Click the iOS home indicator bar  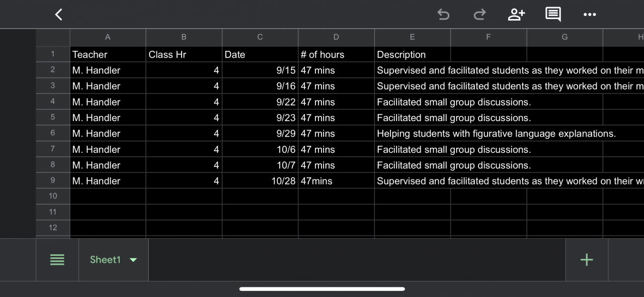(x=322, y=289)
